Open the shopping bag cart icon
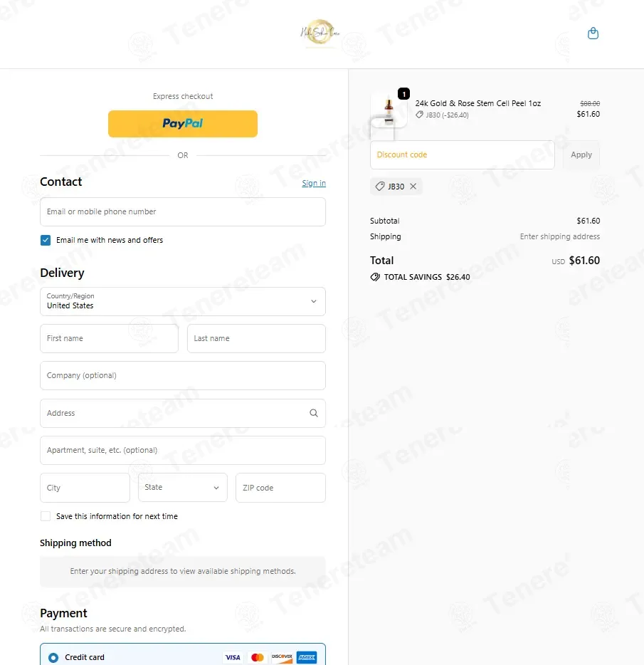 593,33
